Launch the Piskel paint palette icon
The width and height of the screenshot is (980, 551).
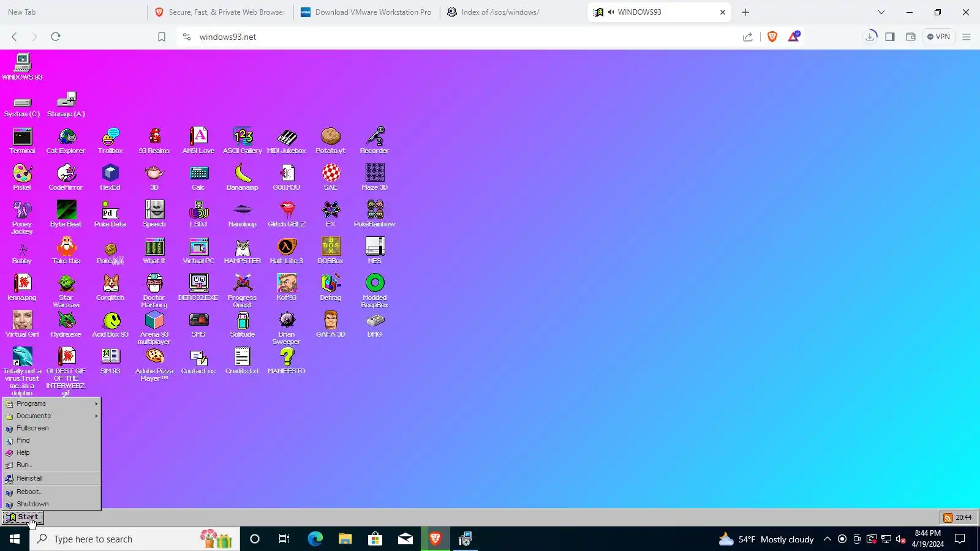(22, 178)
